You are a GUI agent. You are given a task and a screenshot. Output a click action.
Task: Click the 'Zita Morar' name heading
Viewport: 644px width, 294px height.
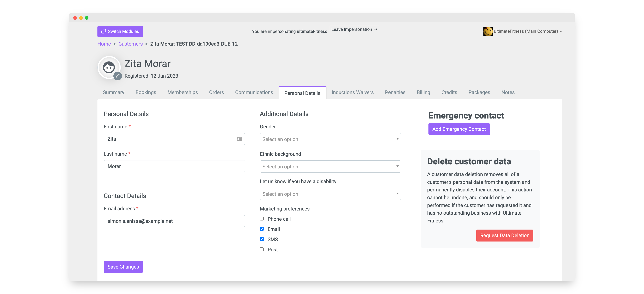pos(148,64)
